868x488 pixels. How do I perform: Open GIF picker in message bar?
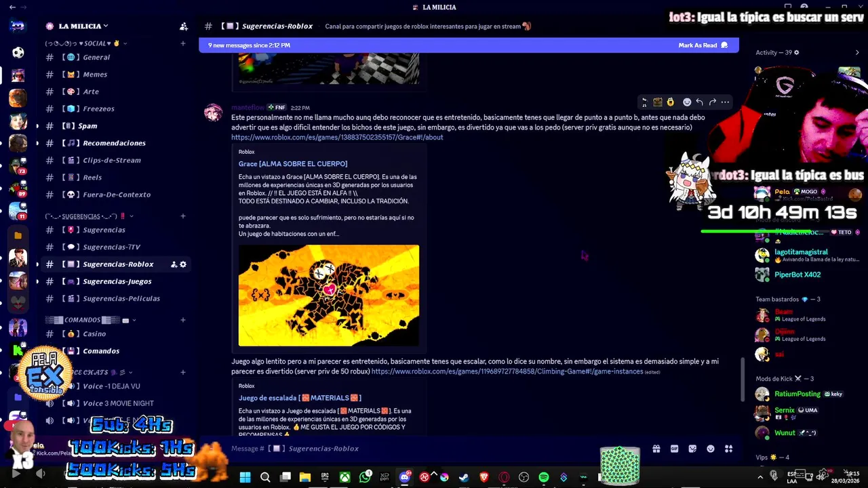point(674,449)
